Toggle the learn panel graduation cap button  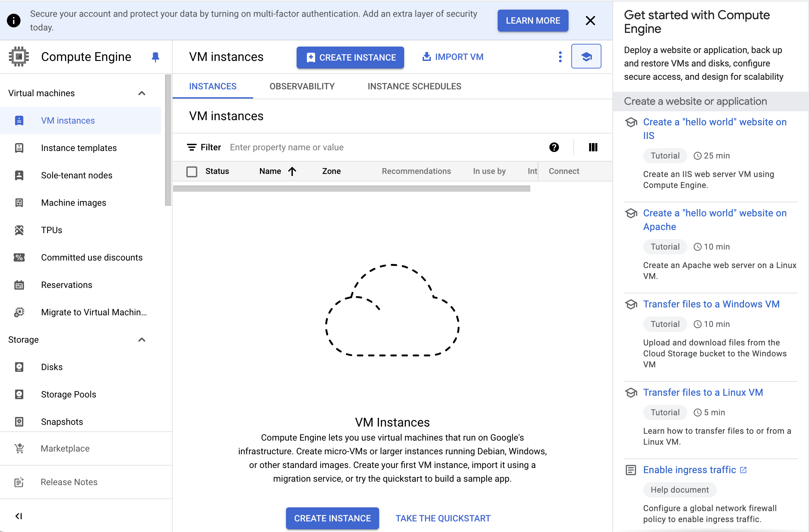pyautogui.click(x=586, y=56)
